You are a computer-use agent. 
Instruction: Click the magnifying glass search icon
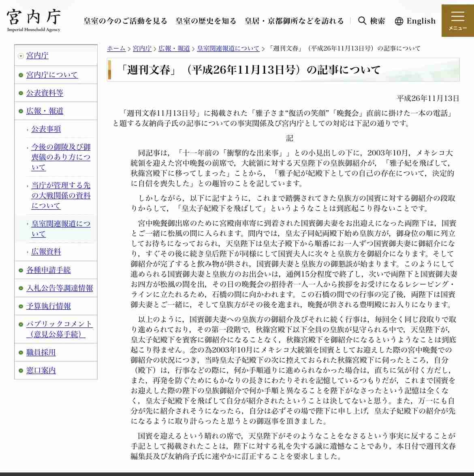point(362,21)
